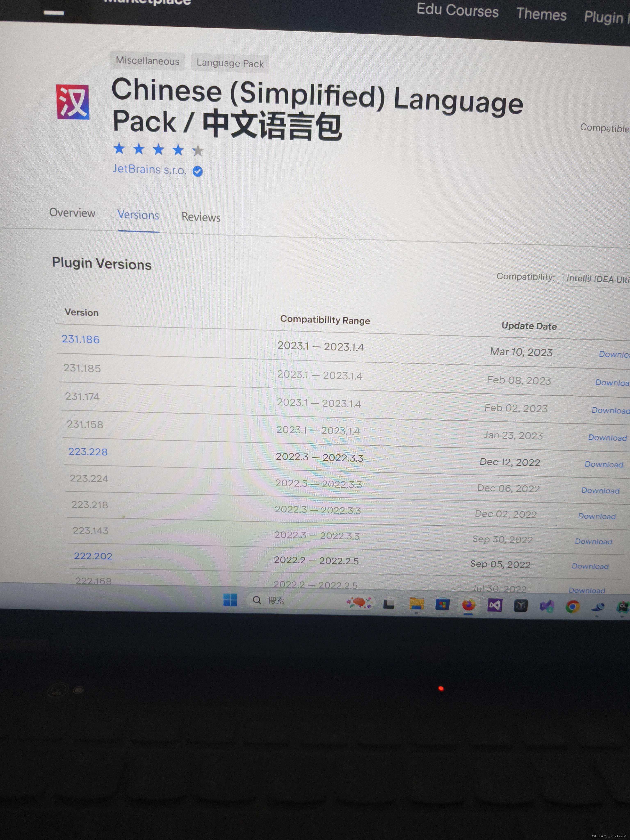Open version 231.186 details link

81,339
